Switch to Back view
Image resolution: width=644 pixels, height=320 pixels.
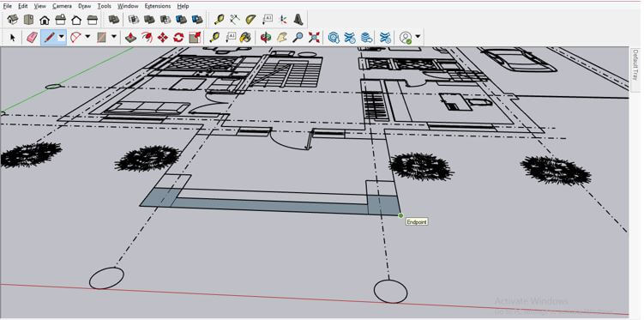click(76, 20)
